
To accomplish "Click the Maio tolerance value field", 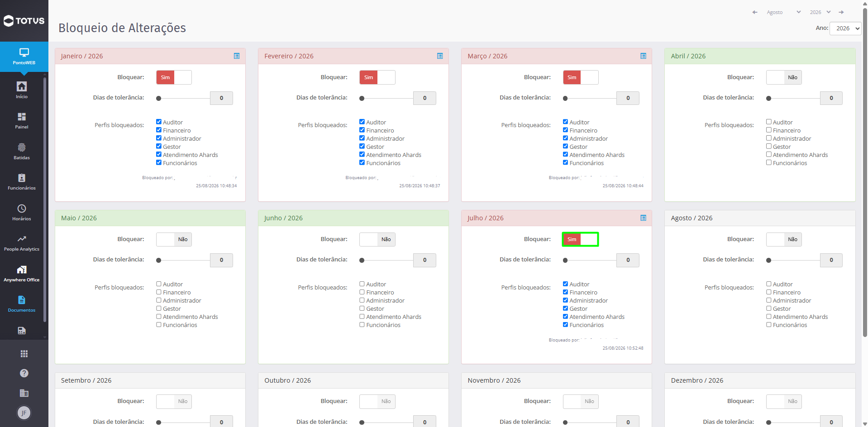I will click(221, 260).
